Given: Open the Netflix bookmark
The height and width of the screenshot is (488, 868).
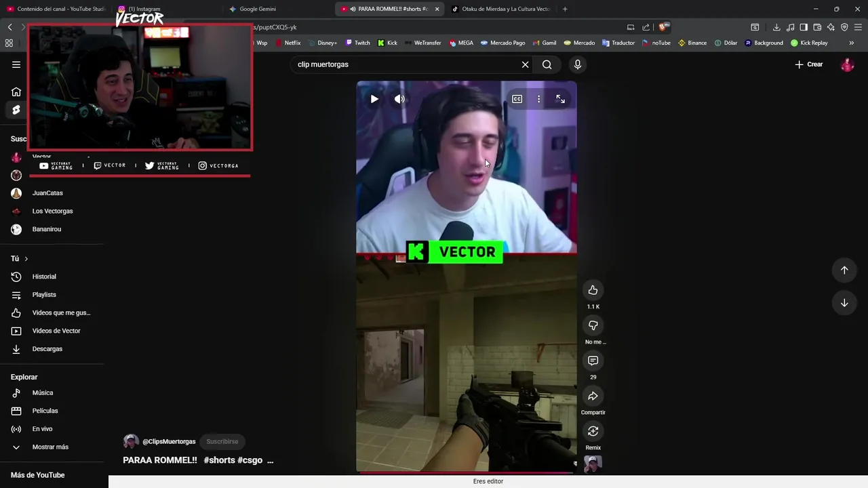Looking at the screenshot, I should pos(288,43).
